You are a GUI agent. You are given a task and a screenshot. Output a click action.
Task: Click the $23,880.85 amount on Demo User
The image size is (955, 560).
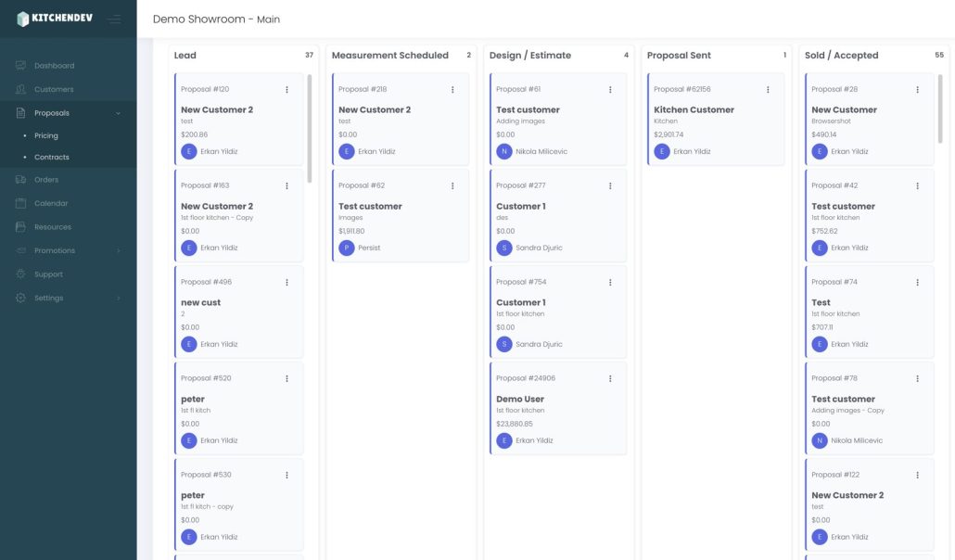514,424
